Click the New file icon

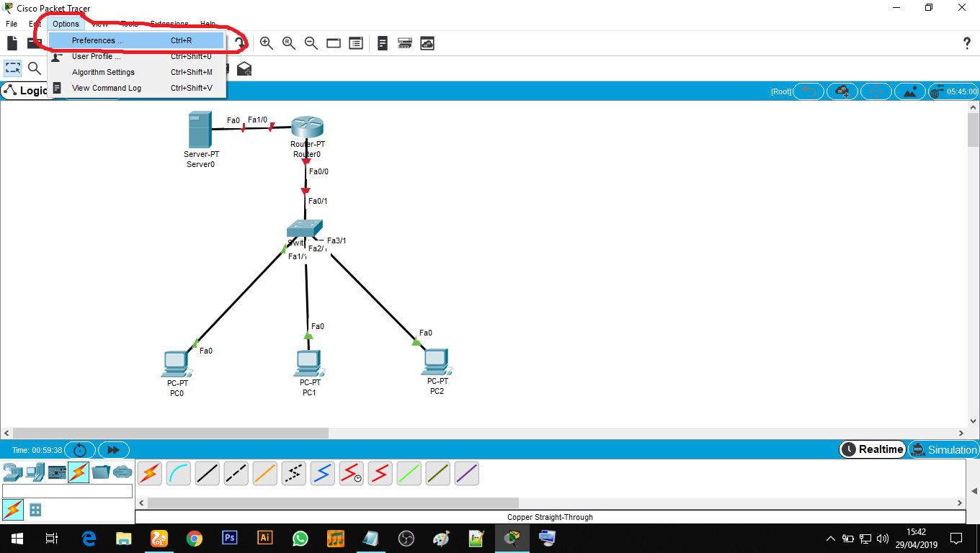pyautogui.click(x=12, y=43)
